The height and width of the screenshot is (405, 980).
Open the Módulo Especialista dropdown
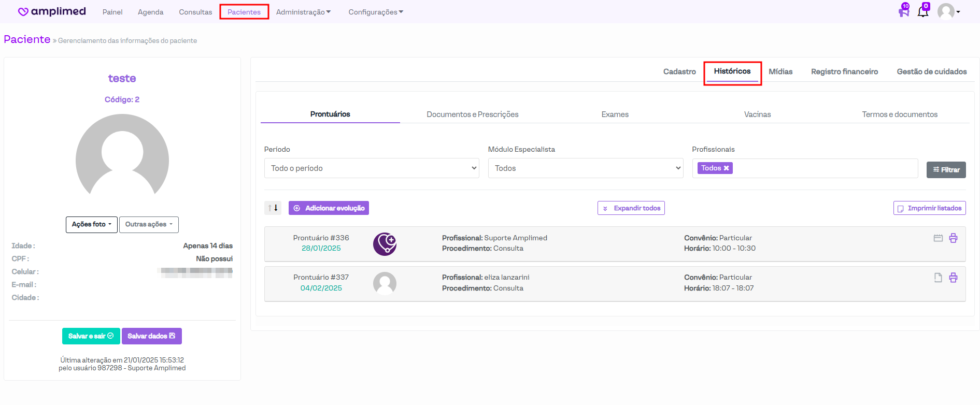[x=585, y=168]
